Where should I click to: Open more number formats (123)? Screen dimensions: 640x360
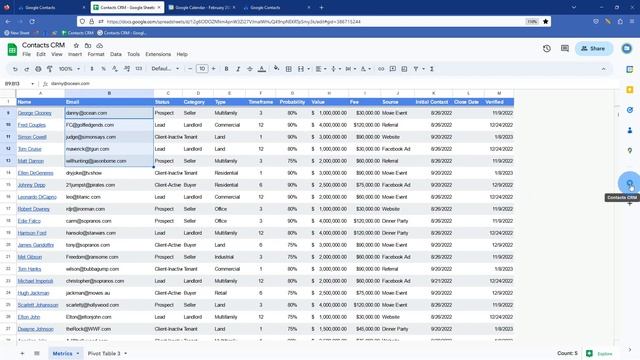[139, 69]
